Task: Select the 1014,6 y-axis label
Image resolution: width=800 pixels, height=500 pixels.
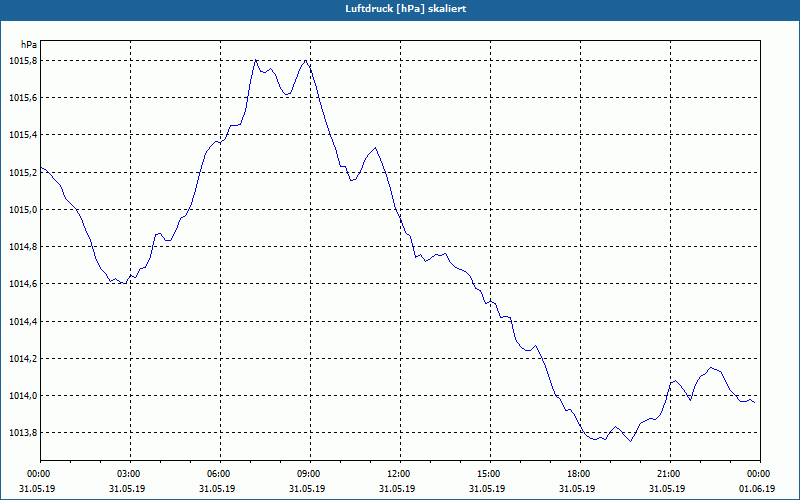Action: pos(23,284)
